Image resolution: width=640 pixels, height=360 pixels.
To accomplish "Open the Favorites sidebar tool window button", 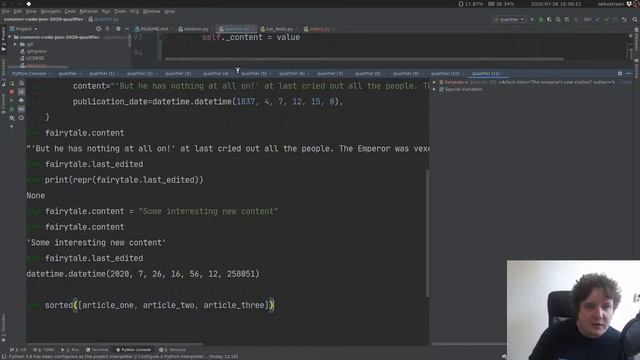I will tap(3, 327).
